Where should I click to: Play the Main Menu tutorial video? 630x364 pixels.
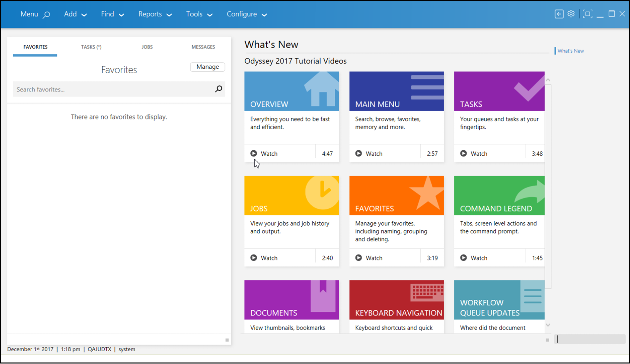[369, 154]
